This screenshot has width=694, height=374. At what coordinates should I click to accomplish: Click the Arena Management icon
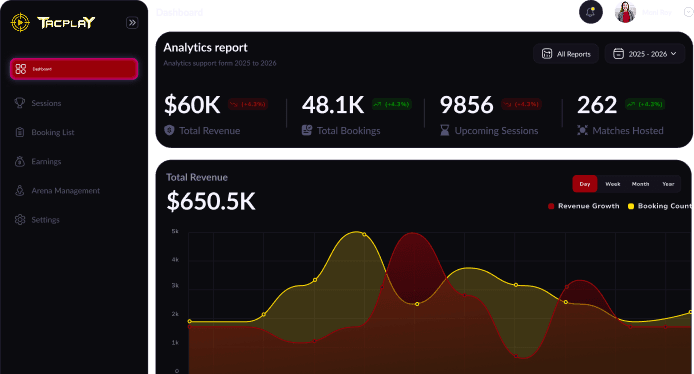click(x=19, y=190)
